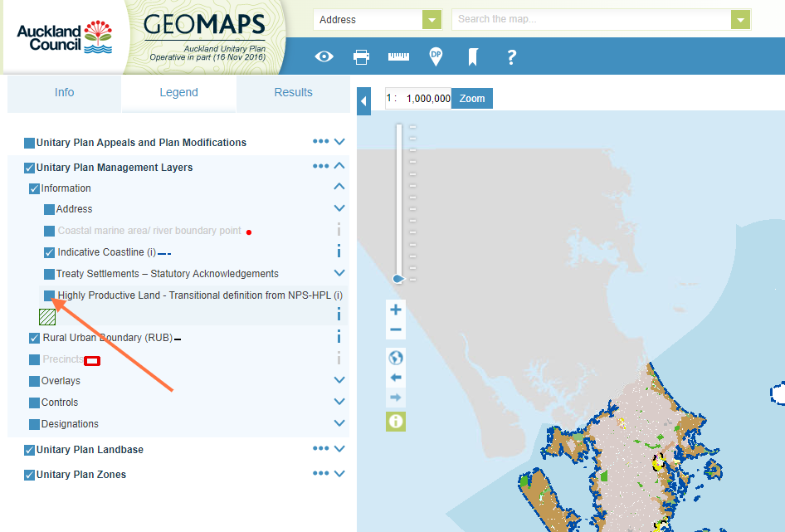Enable the Overlays checkbox
785x532 pixels.
click(x=34, y=381)
